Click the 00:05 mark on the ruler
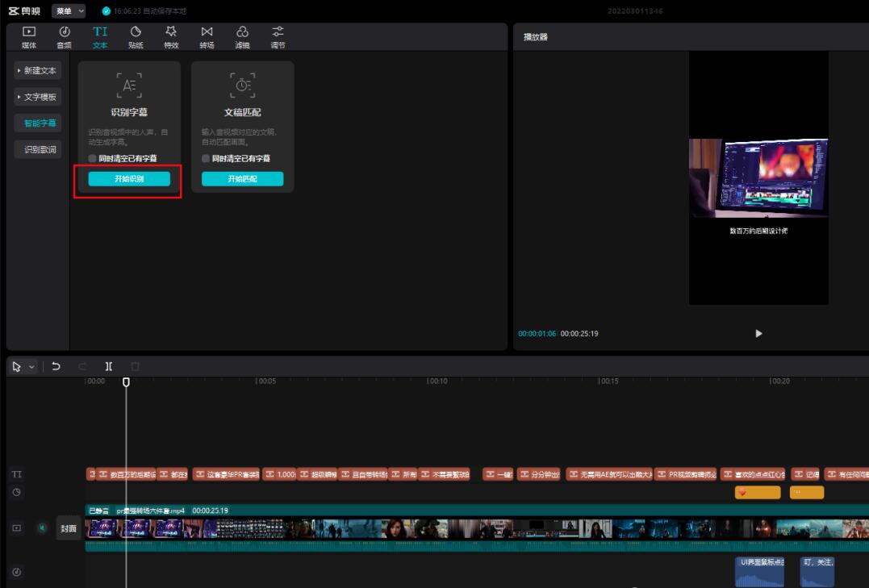 [x=266, y=382]
